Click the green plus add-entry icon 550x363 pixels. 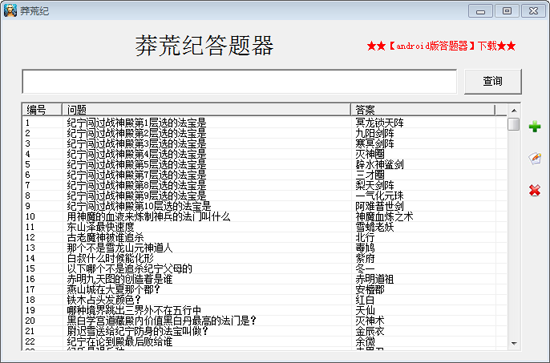pyautogui.click(x=535, y=127)
